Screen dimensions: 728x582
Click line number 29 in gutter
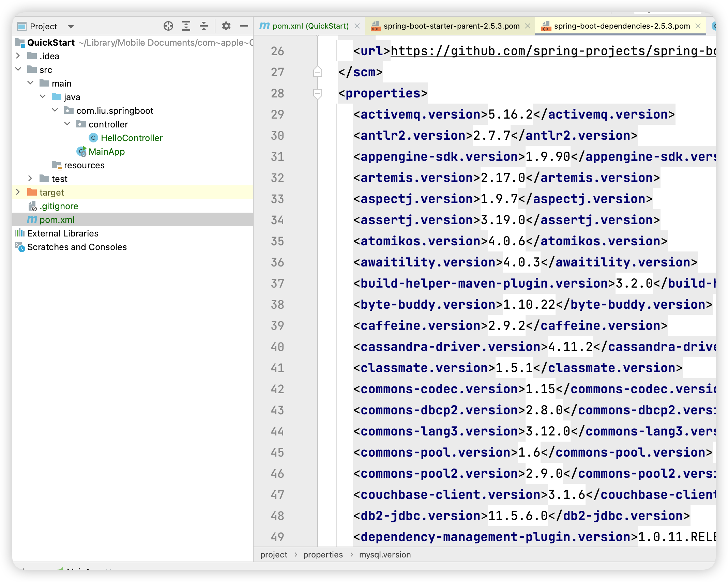pyautogui.click(x=277, y=114)
